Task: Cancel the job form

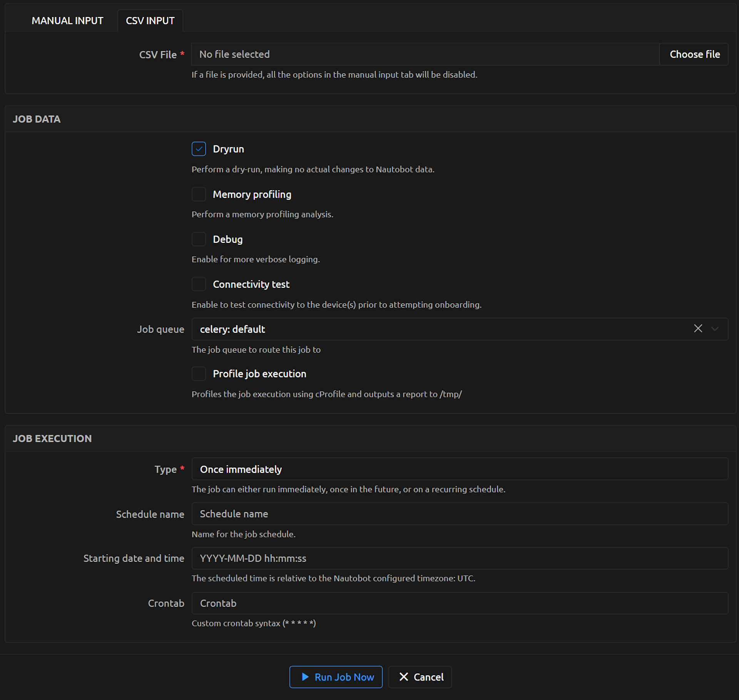Action: click(x=420, y=677)
